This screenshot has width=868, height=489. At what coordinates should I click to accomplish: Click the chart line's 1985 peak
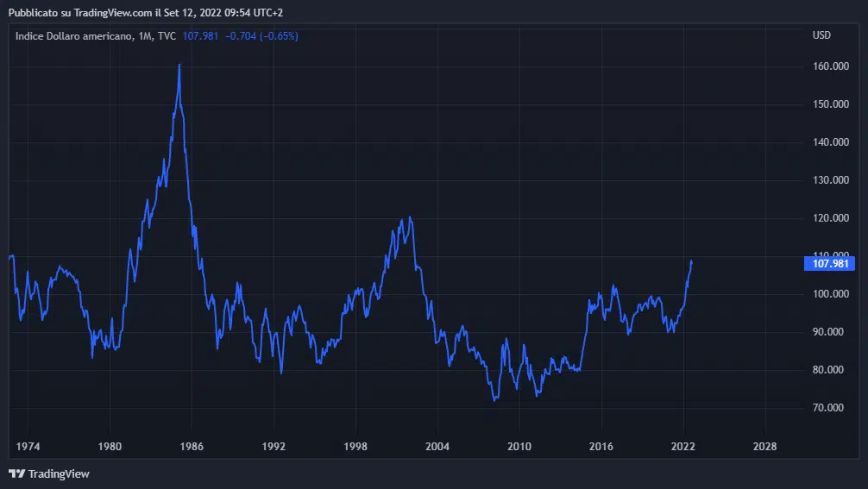(179, 65)
